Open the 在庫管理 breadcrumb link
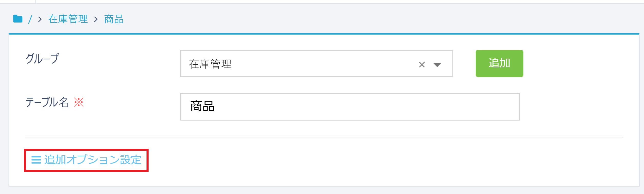The image size is (644, 194). (x=68, y=19)
